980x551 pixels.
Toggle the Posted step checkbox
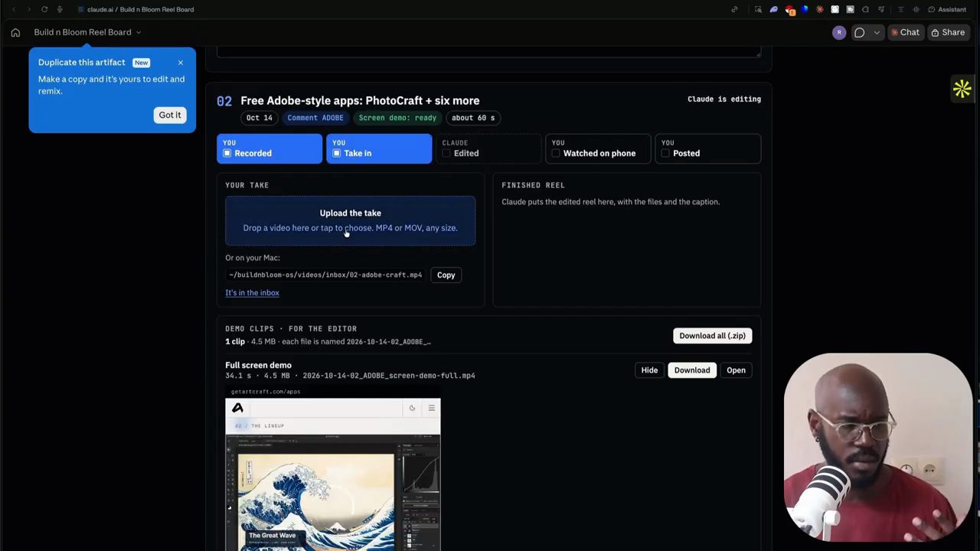pos(665,153)
